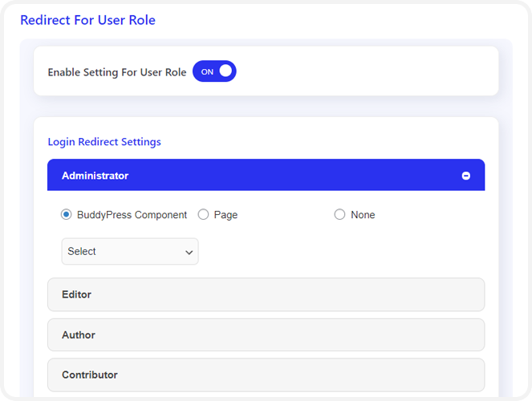
Task: Click the white knob on the ON switch
Action: coord(225,71)
